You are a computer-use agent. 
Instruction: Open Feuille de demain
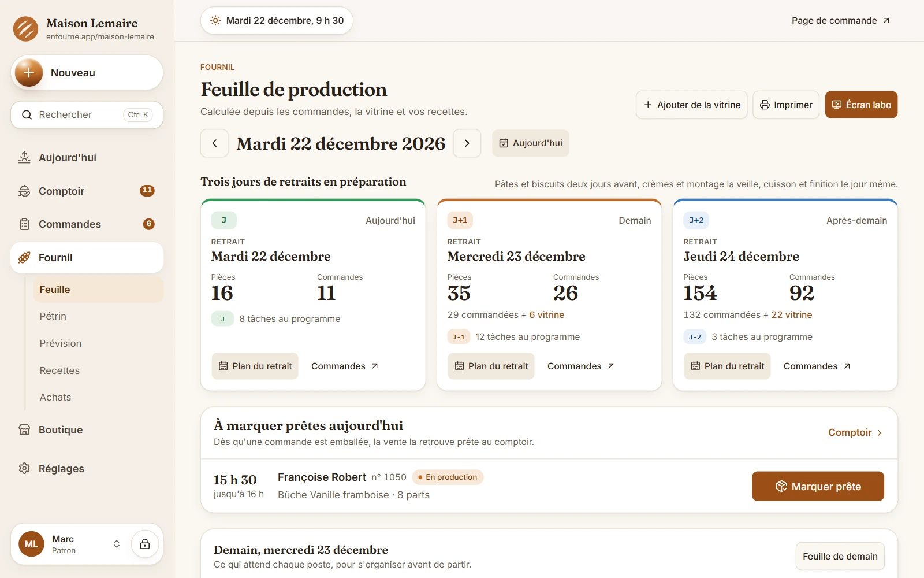[840, 556]
